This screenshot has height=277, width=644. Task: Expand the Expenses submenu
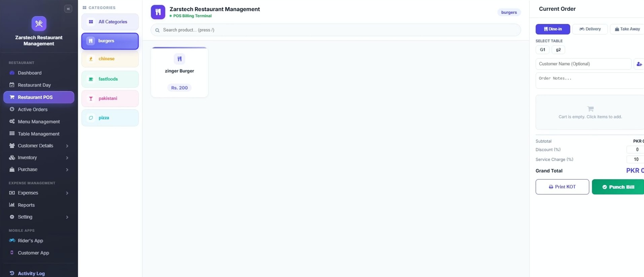tap(67, 193)
